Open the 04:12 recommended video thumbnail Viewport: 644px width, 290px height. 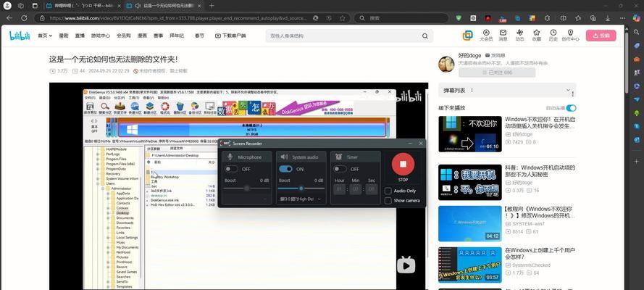coord(470,223)
